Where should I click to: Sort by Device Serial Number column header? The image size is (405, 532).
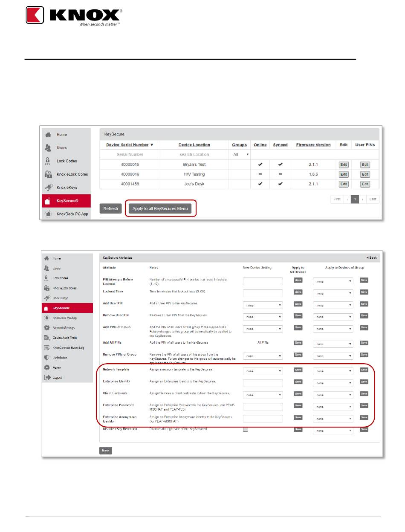(x=130, y=145)
